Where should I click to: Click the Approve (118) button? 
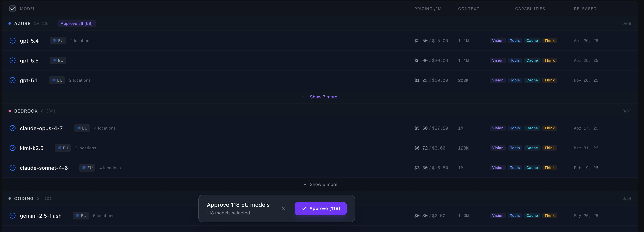click(321, 208)
